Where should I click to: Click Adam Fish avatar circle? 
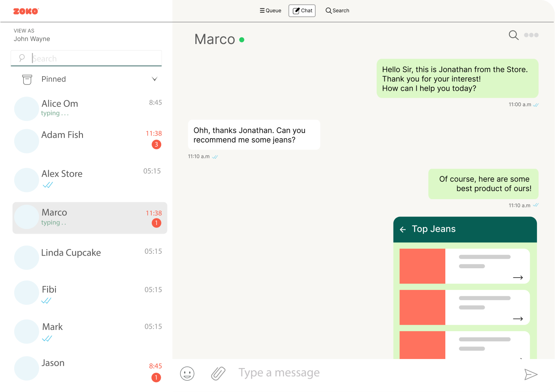tap(26, 141)
